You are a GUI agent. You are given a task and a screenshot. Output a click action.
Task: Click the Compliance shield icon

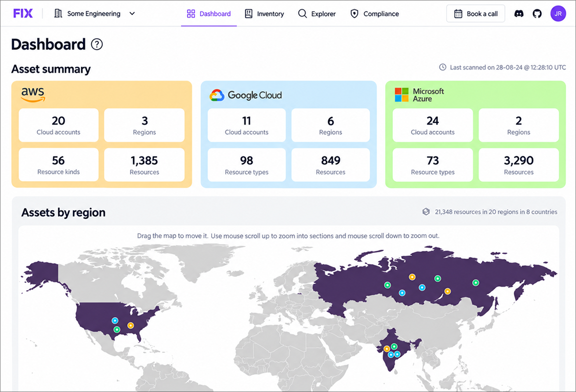(x=354, y=14)
